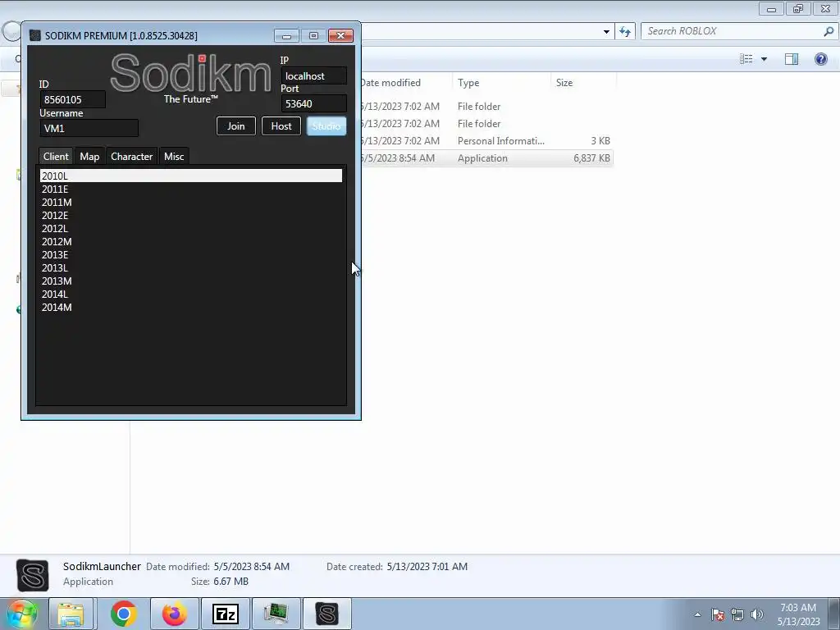Open 7-Zip from the taskbar
840x630 pixels.
[x=225, y=614]
